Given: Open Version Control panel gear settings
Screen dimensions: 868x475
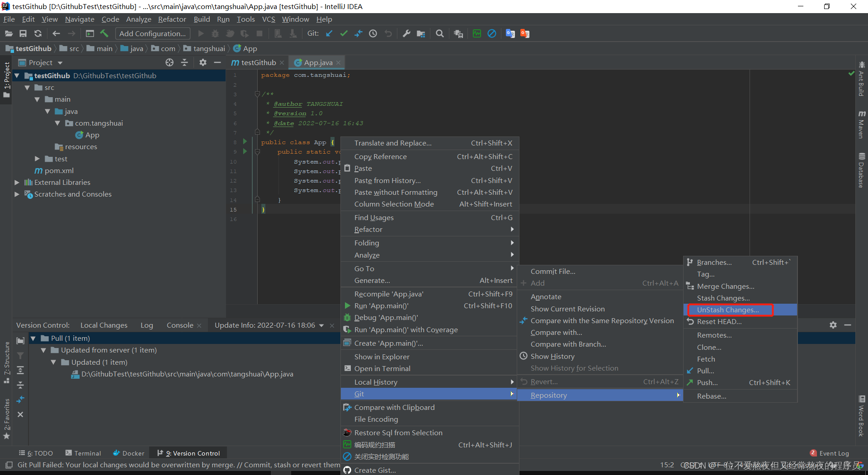Looking at the screenshot, I should click(833, 325).
